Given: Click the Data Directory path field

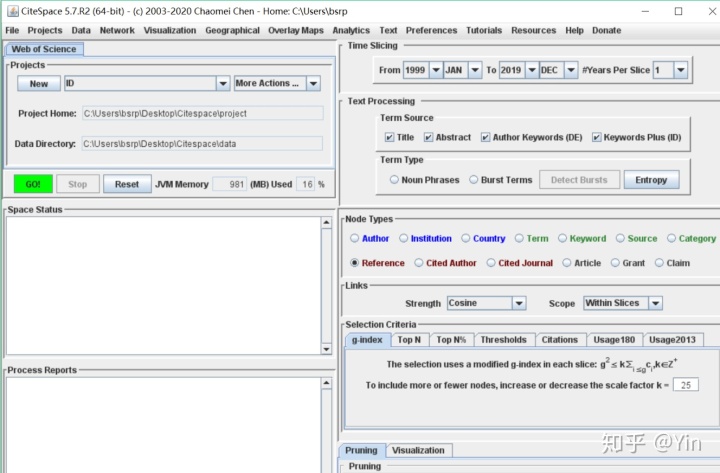Looking at the screenshot, I should (x=202, y=144).
